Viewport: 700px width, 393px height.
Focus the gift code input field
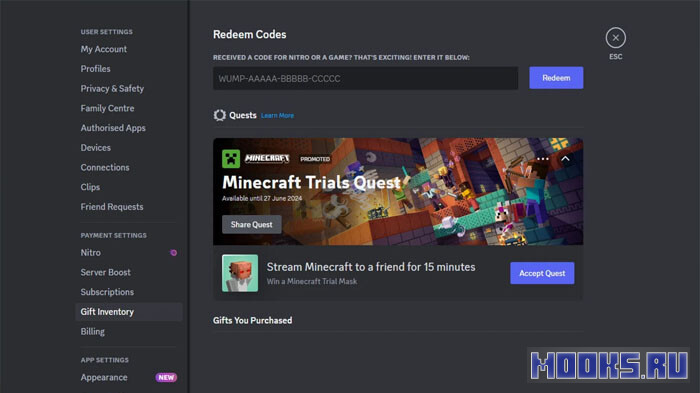(366, 79)
